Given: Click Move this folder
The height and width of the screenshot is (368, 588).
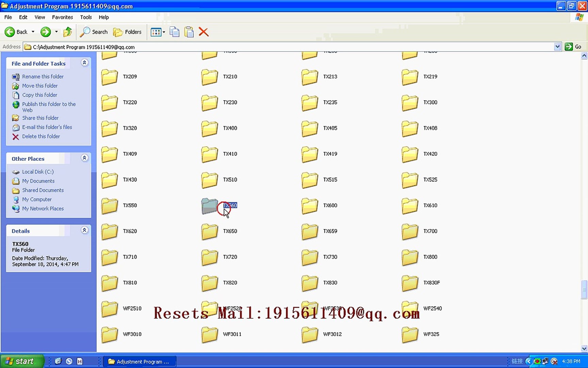Looking at the screenshot, I should [x=40, y=86].
